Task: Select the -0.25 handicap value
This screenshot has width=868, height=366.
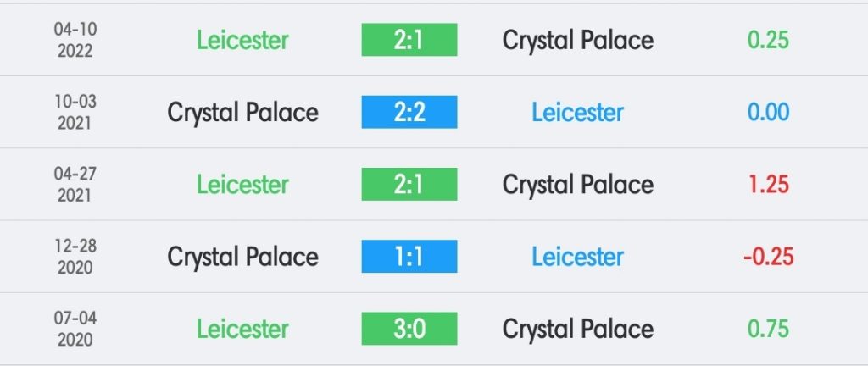Action: tap(768, 257)
